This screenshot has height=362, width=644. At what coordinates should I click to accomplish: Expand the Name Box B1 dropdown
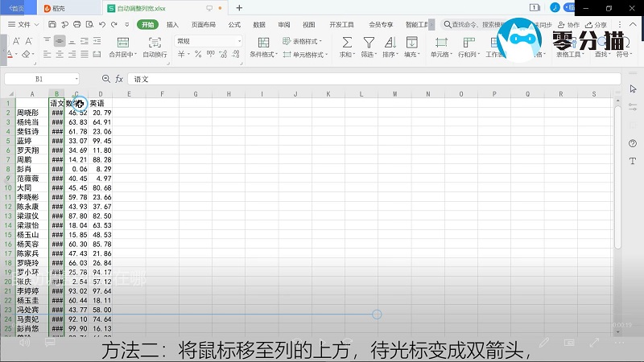[76, 80]
